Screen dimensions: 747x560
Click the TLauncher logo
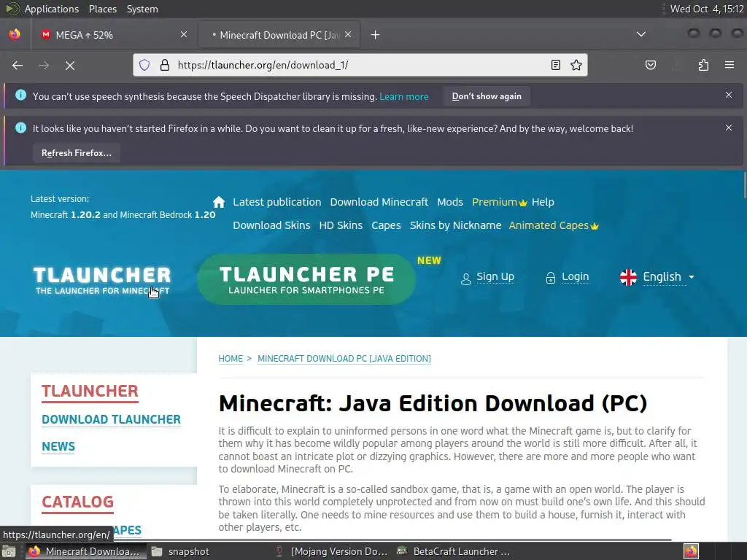pyautogui.click(x=102, y=280)
